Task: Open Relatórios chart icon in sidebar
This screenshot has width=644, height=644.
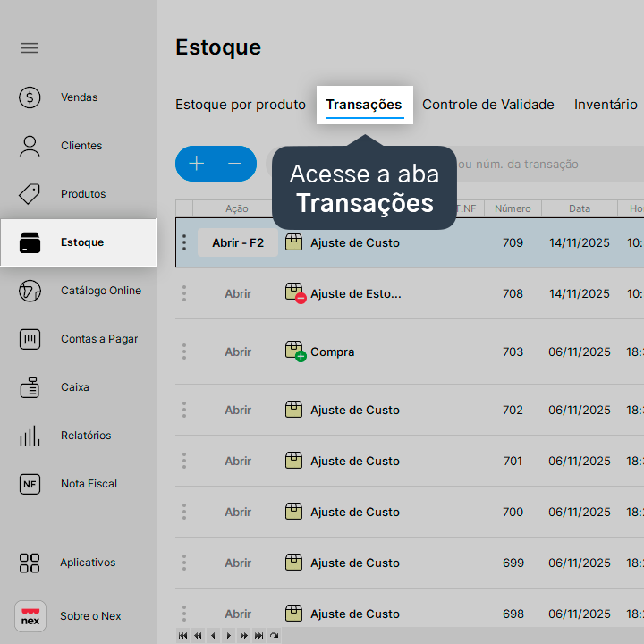Action: [30, 436]
